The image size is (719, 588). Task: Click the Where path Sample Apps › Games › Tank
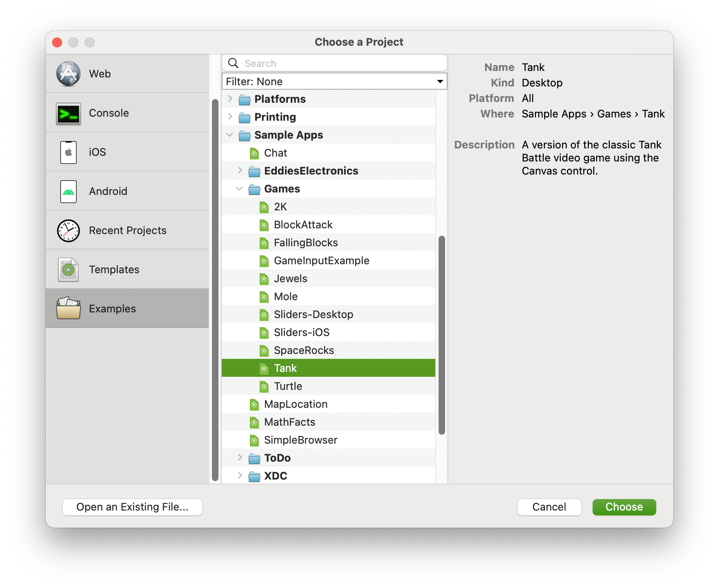pos(593,114)
